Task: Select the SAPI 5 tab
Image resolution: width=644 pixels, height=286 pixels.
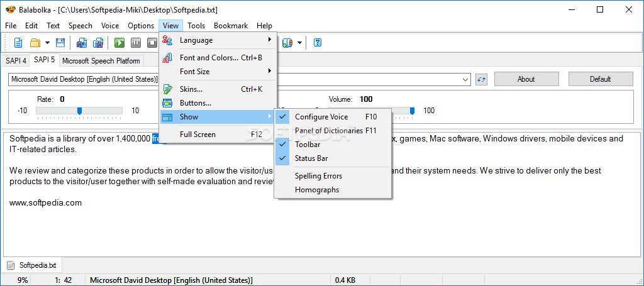Action: point(45,60)
